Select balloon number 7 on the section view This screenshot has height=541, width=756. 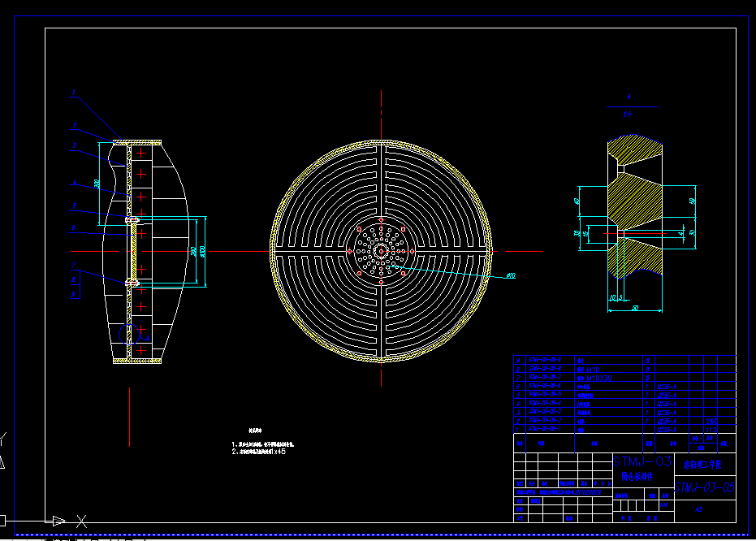coord(73,265)
